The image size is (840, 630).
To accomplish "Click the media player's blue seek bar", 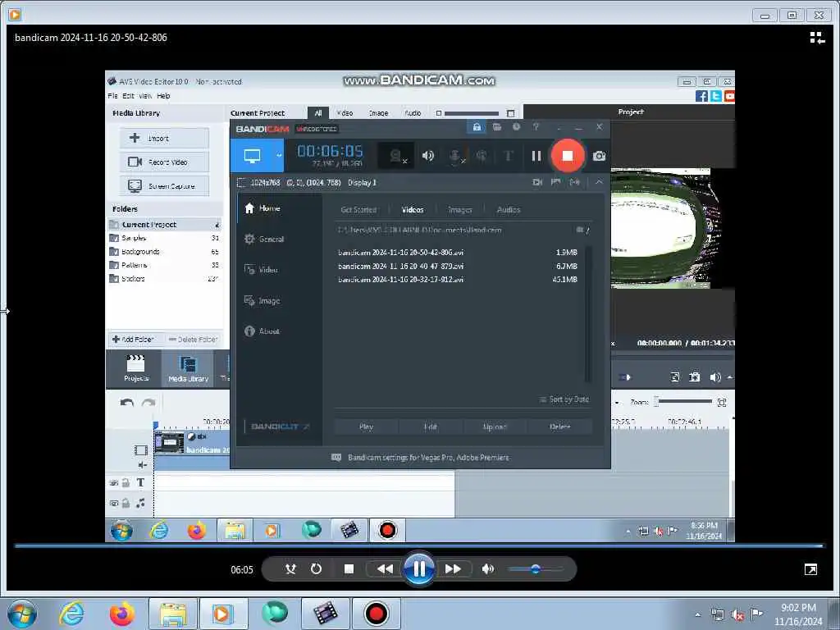I will (419, 546).
